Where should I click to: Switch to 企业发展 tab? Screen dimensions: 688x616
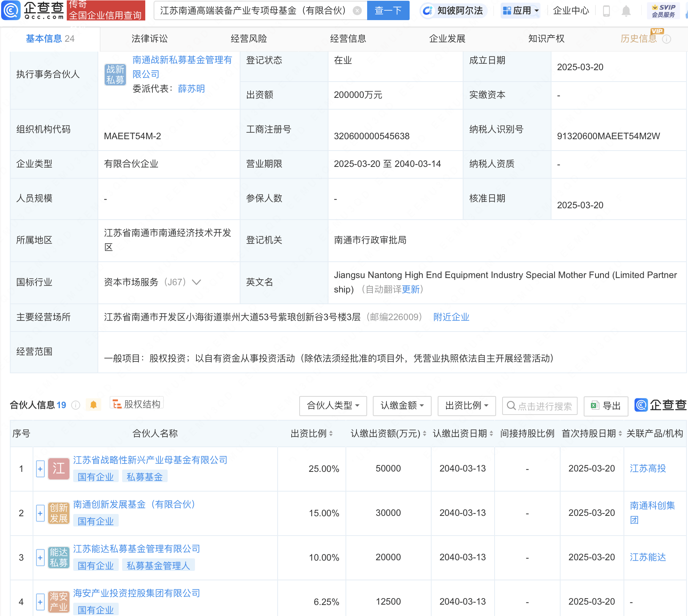[447, 39]
